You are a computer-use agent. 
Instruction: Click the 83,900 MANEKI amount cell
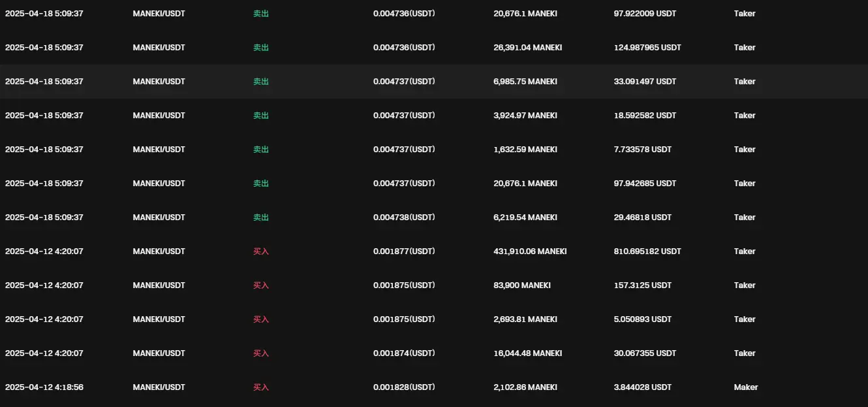click(522, 285)
